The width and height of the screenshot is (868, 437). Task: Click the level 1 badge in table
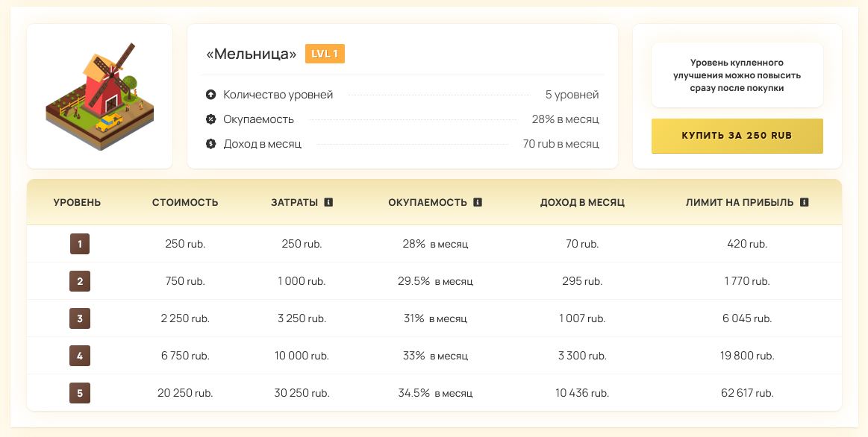(80, 244)
